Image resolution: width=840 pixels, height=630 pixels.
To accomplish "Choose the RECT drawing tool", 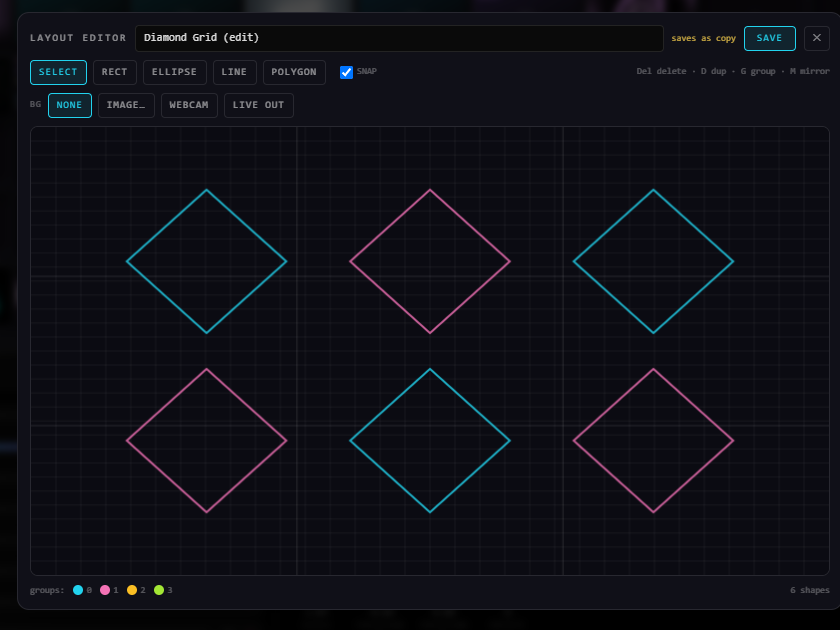I will [x=115, y=72].
